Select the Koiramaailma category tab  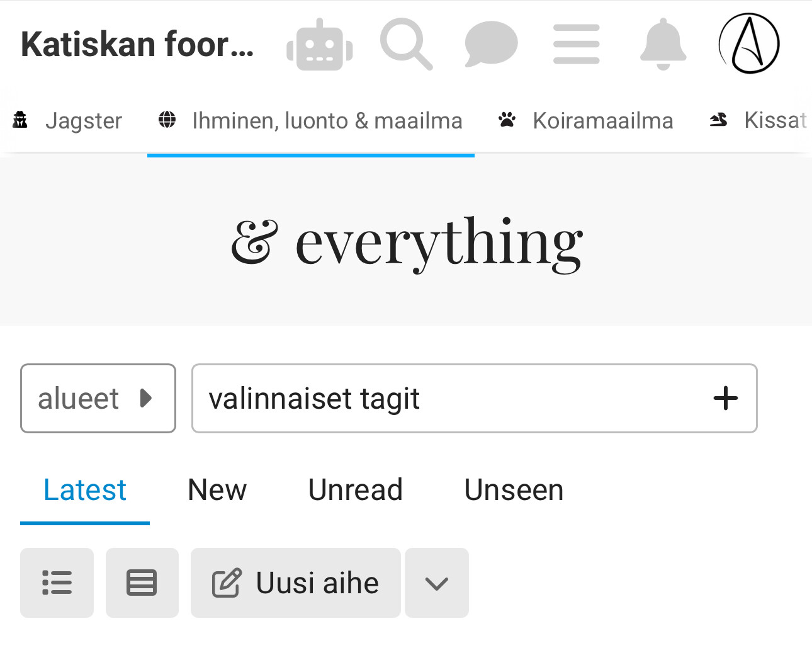pos(602,120)
